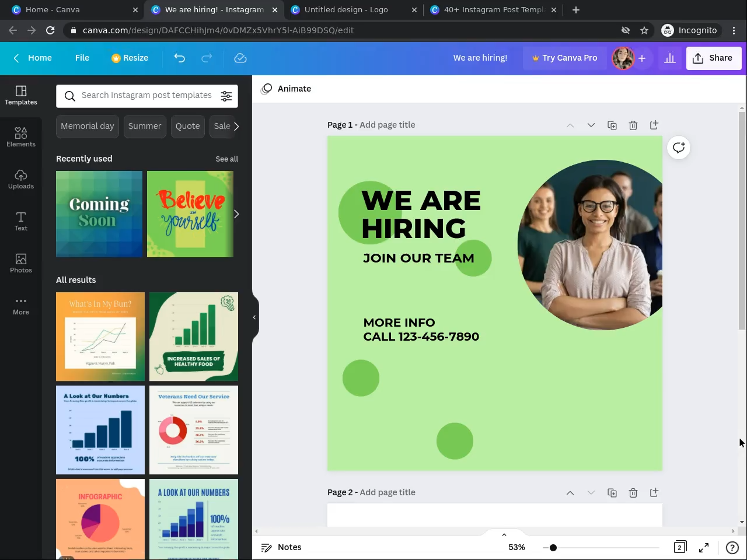The height and width of the screenshot is (560, 747).
Task: Open the File menu
Action: (x=82, y=58)
